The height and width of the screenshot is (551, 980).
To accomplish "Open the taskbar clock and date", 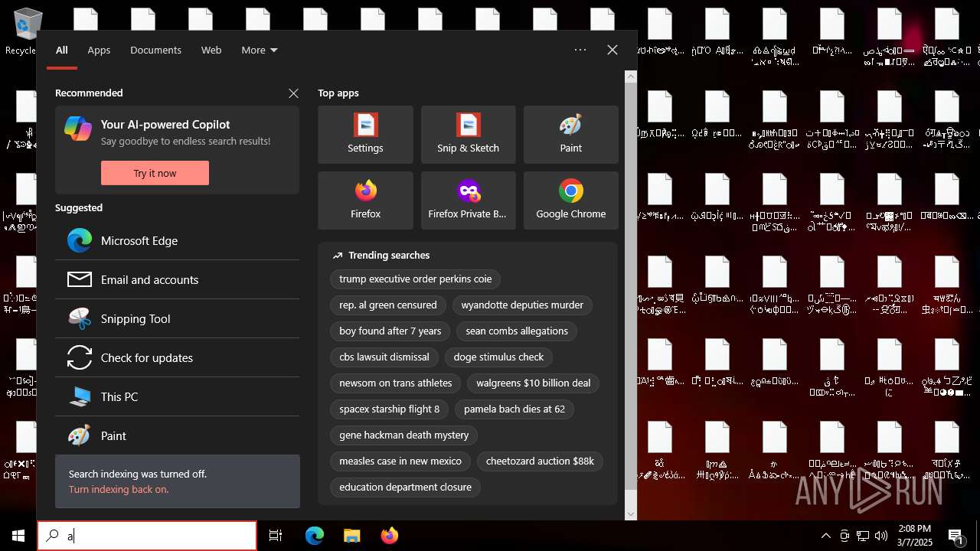I will click(914, 536).
